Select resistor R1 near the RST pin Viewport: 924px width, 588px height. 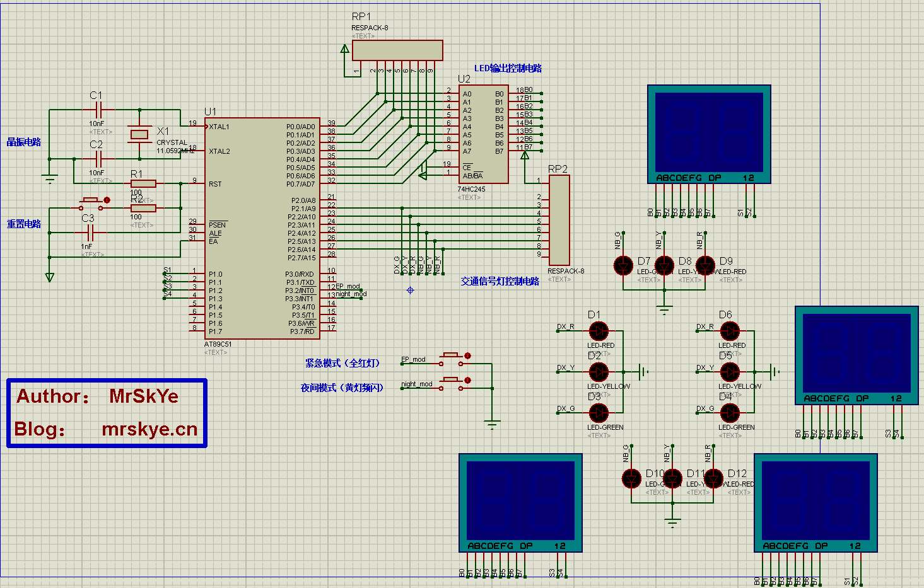143,183
